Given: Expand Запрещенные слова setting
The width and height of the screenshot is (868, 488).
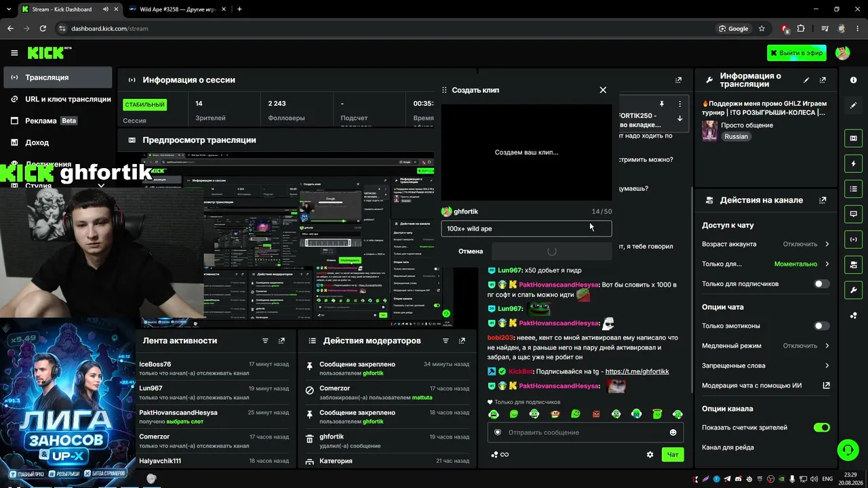Looking at the screenshot, I should coord(766,365).
